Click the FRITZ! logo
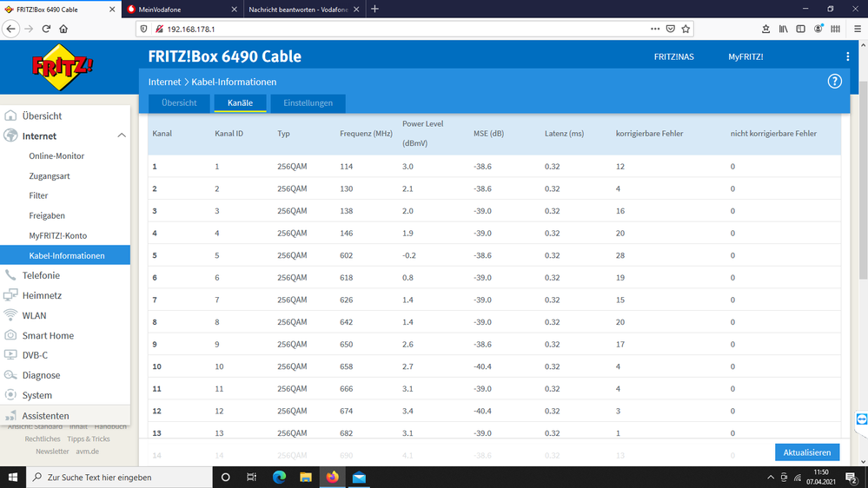This screenshot has height=488, width=868. pos(63,67)
